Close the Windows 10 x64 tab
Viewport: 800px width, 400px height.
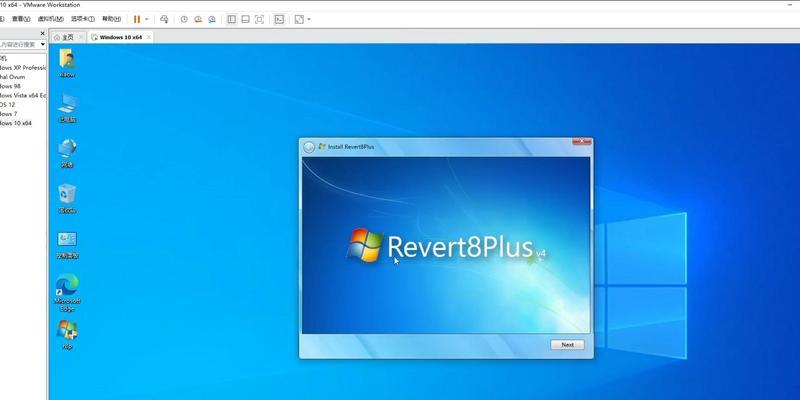click(x=148, y=37)
